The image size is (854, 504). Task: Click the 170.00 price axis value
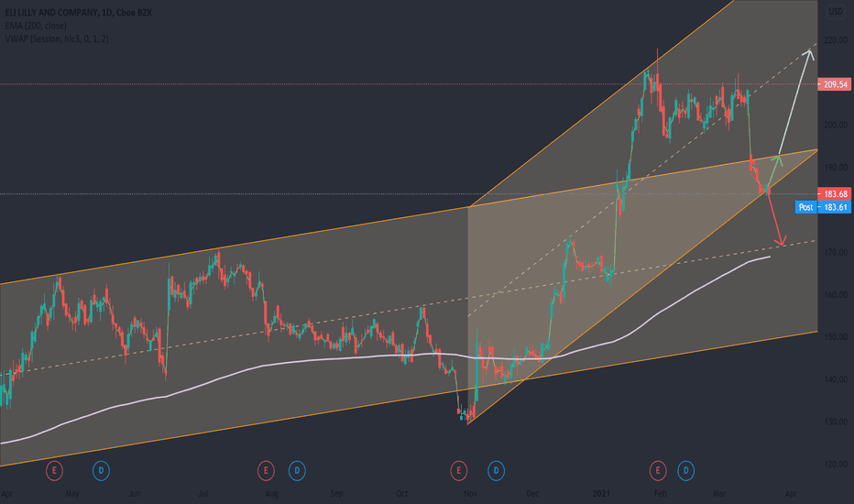[836, 252]
